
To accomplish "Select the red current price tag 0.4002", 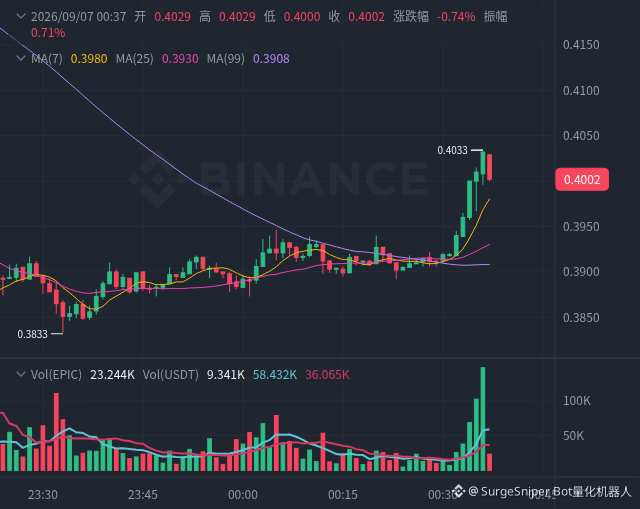I will tap(582, 179).
